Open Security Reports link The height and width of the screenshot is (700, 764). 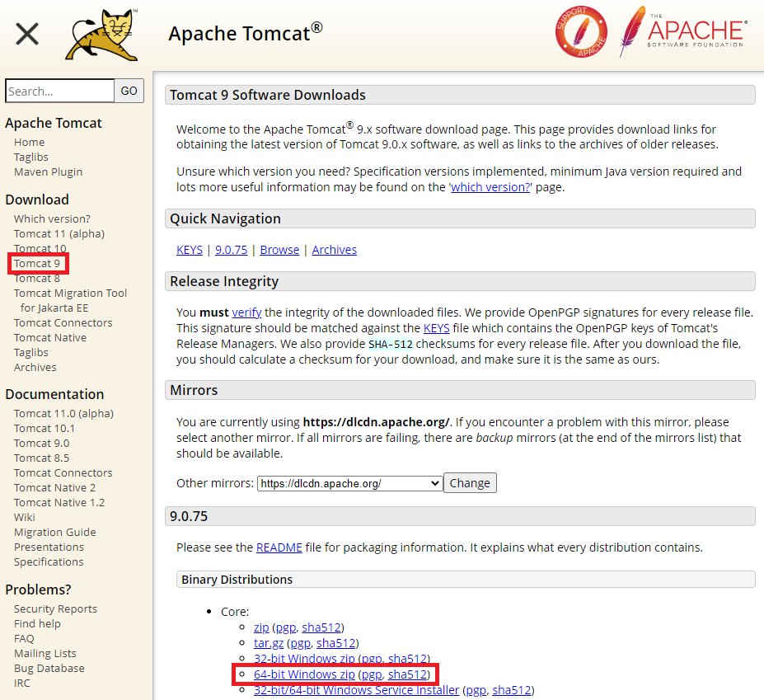click(55, 608)
